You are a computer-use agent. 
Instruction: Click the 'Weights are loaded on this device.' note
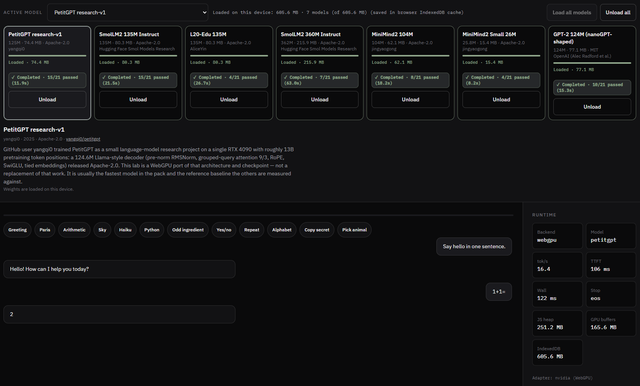pos(38,189)
